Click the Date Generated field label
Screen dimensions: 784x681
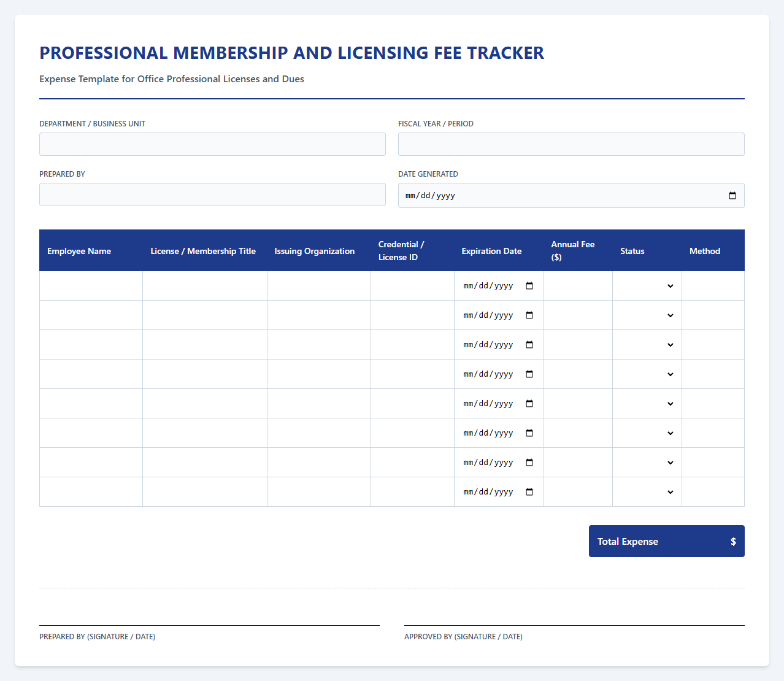pyautogui.click(x=428, y=174)
